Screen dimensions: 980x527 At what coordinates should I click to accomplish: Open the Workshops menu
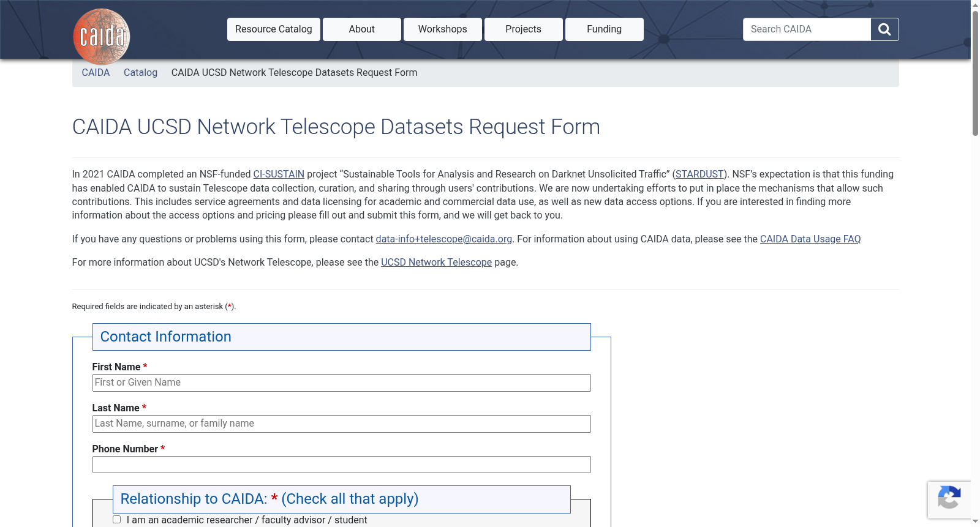click(443, 29)
